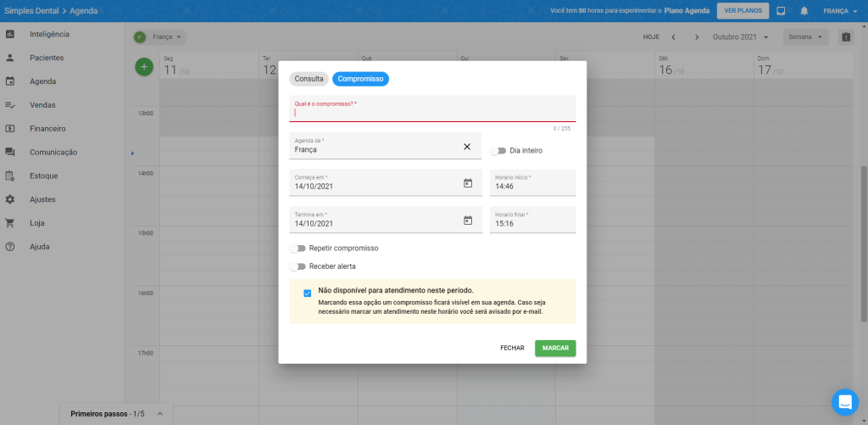
Task: Click the Comunicação chat icon
Action: pos(10,153)
